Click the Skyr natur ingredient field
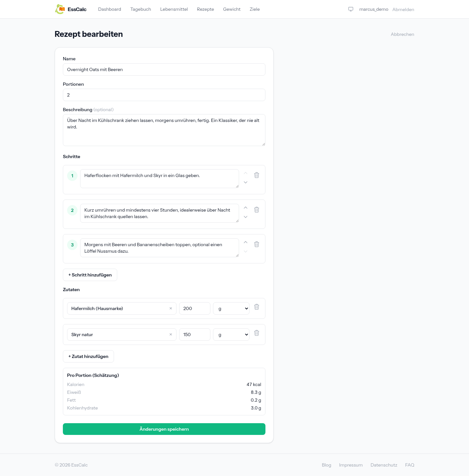469x476 pixels. click(x=122, y=335)
